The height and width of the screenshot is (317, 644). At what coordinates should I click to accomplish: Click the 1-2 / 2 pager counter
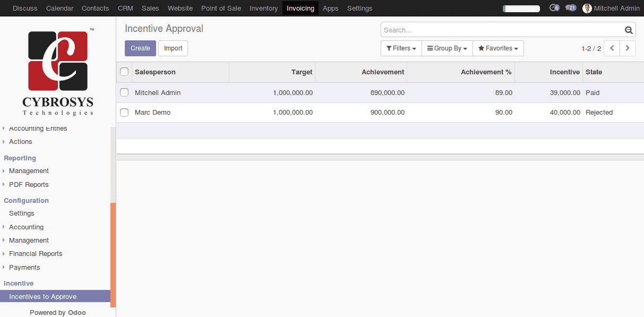pos(591,48)
